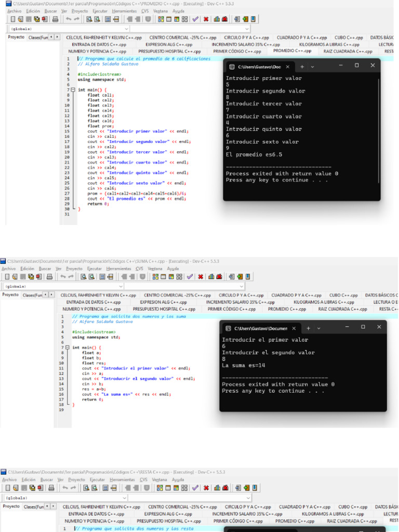Viewport: 399px width, 532px height.
Task: Click the PROMEDIO console window vertical scrollbar
Action: 379,130
